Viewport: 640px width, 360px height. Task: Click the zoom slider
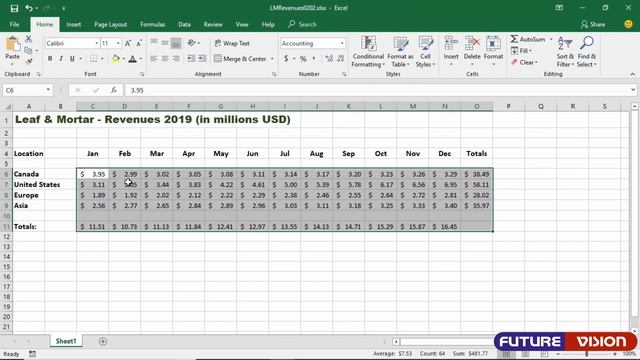point(587,354)
